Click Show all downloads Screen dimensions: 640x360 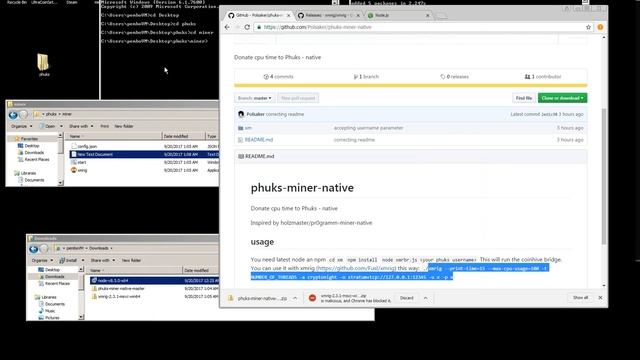point(580,298)
